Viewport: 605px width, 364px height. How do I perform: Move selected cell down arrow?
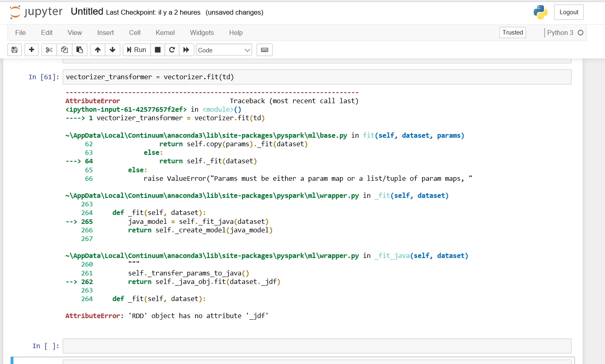point(113,50)
